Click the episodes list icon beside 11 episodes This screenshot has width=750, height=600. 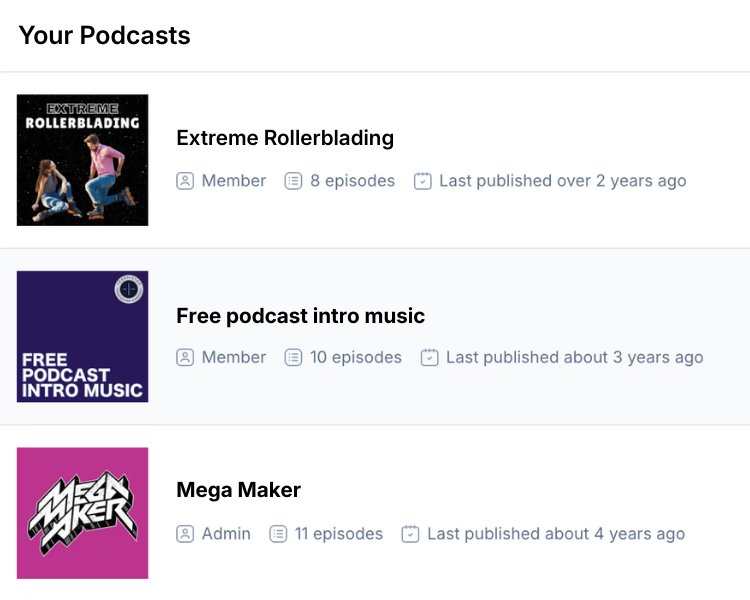tap(278, 534)
